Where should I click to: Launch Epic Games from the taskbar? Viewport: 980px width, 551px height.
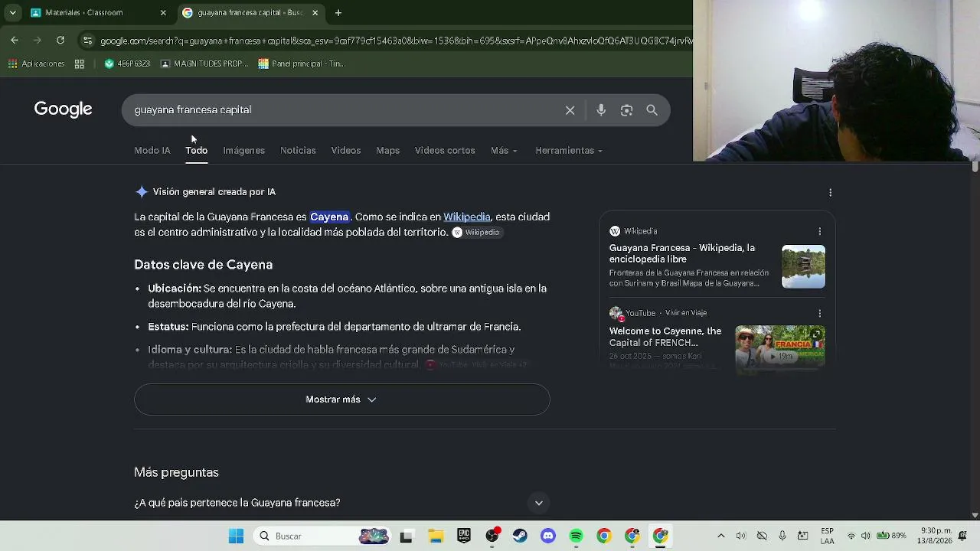(x=463, y=536)
